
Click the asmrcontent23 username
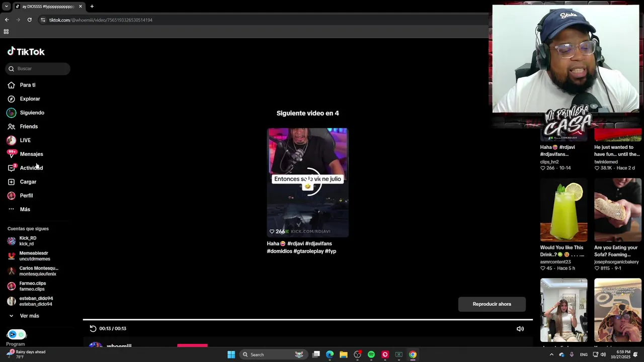555,262
